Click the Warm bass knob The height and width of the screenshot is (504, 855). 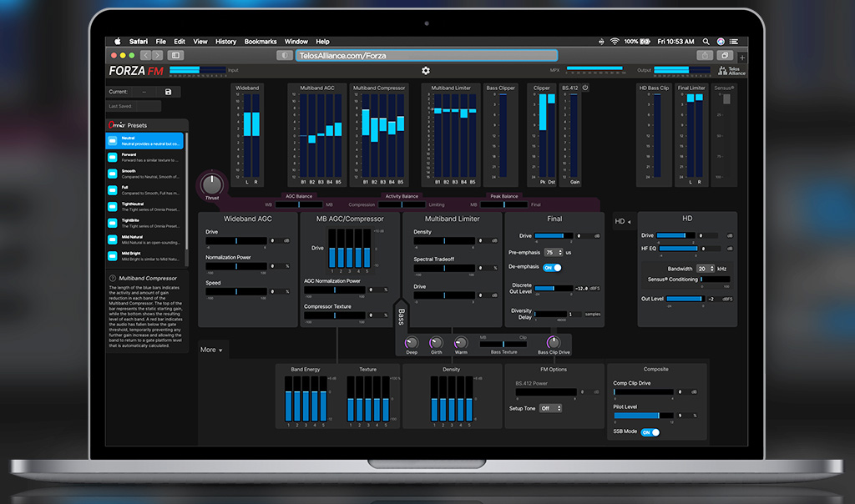[461, 342]
